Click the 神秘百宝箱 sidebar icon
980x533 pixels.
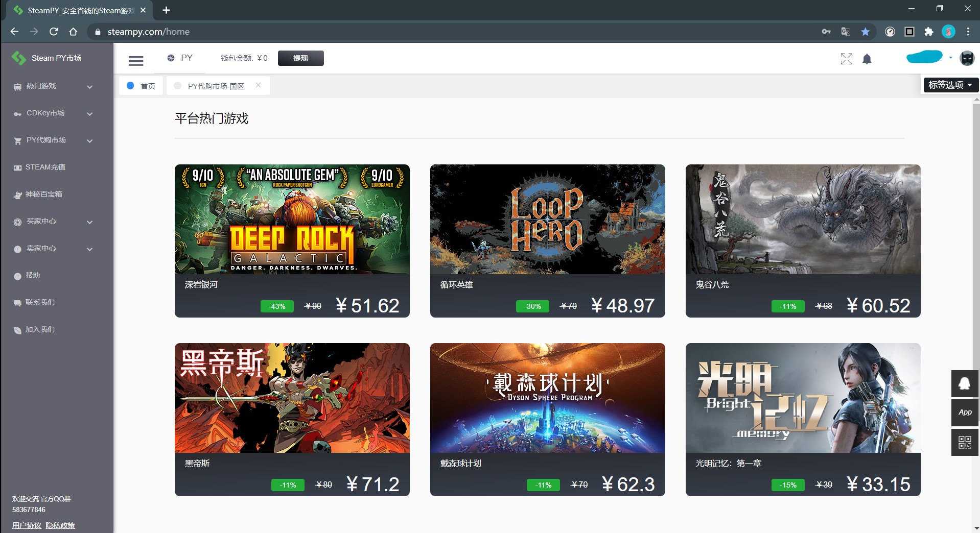pos(18,195)
